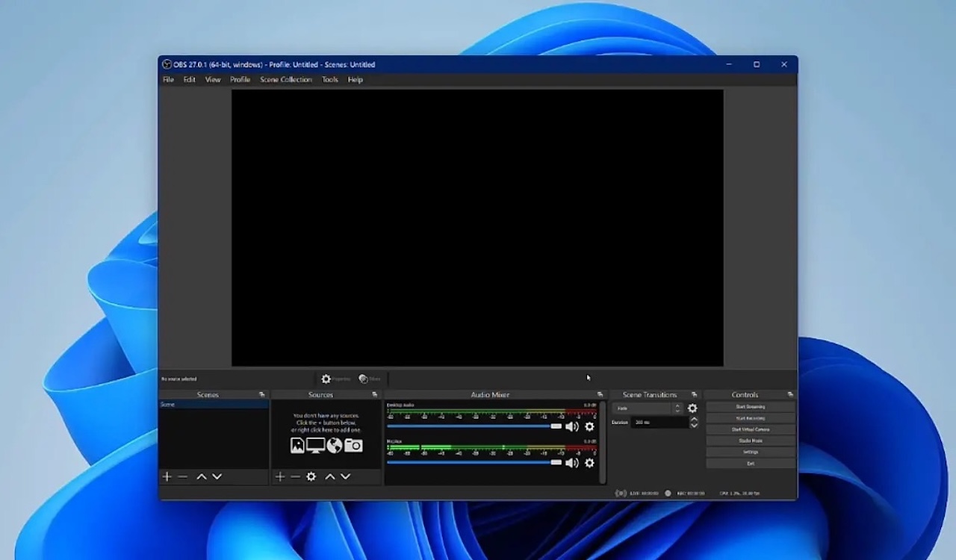Adjust the Mic/Aux volume slider

point(474,463)
